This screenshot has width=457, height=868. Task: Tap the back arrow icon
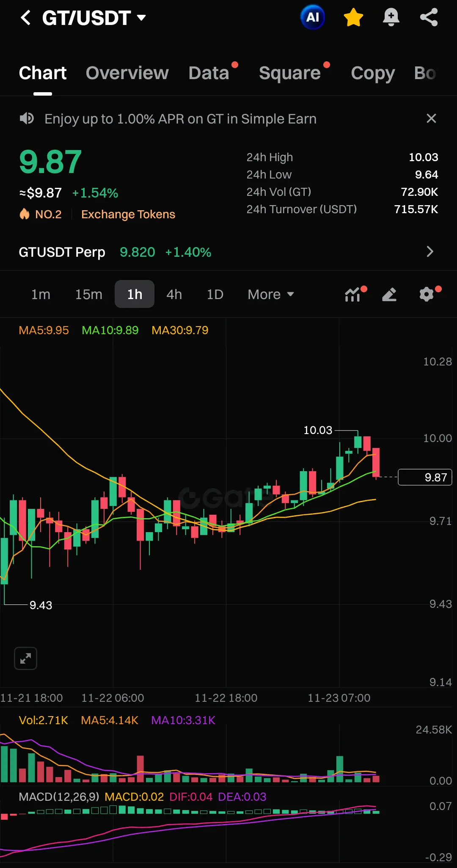(x=26, y=18)
